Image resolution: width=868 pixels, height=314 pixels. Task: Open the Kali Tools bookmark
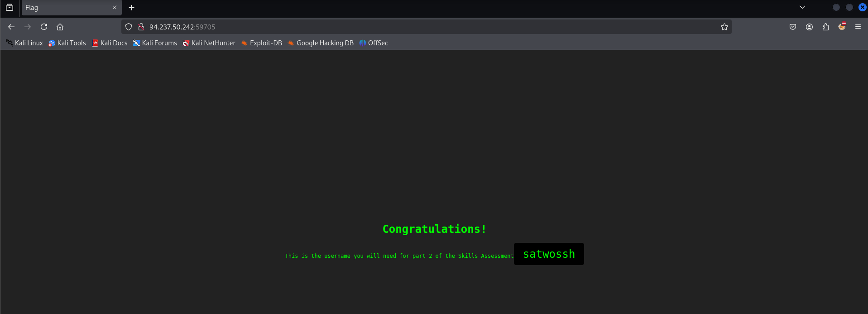click(x=67, y=43)
